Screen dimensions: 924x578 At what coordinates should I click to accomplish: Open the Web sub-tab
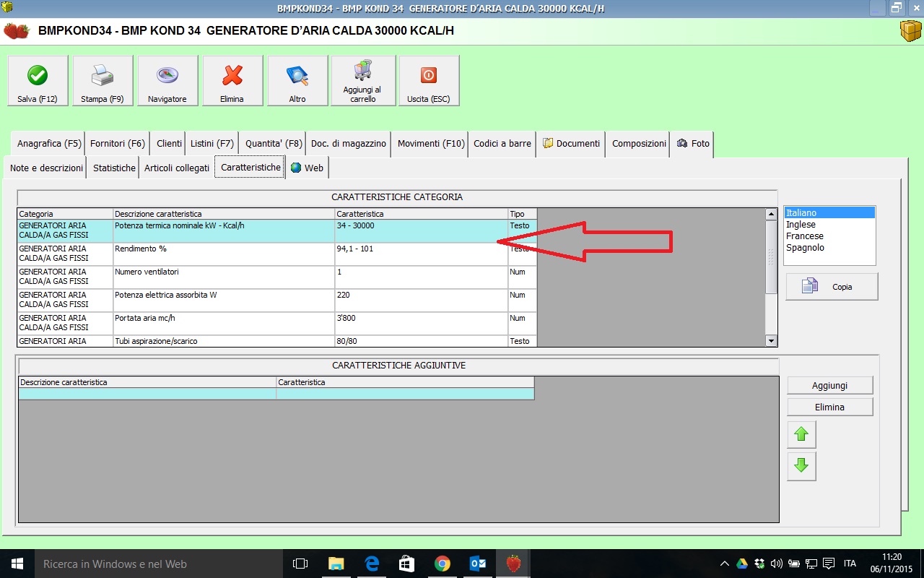[307, 168]
